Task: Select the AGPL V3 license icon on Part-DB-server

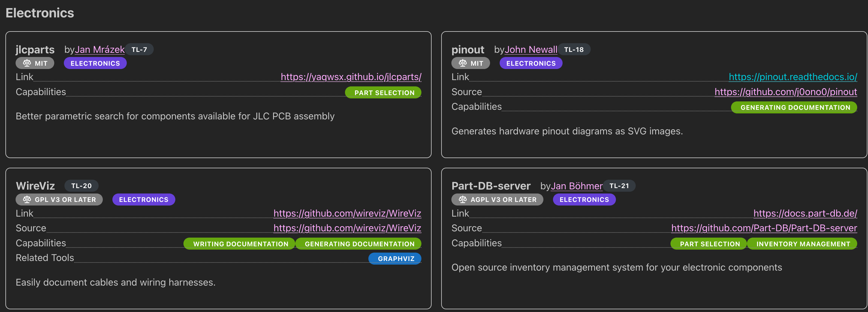Action: pyautogui.click(x=463, y=199)
